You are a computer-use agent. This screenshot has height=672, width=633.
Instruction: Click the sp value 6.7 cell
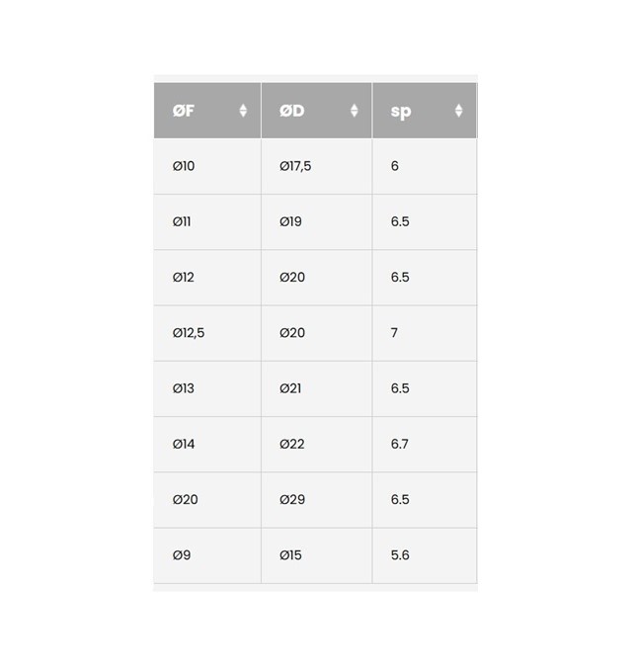(425, 445)
